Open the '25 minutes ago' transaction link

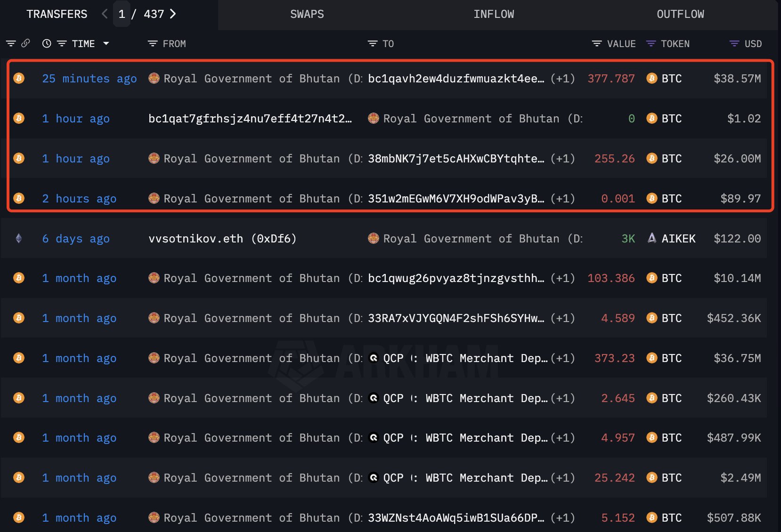[89, 79]
